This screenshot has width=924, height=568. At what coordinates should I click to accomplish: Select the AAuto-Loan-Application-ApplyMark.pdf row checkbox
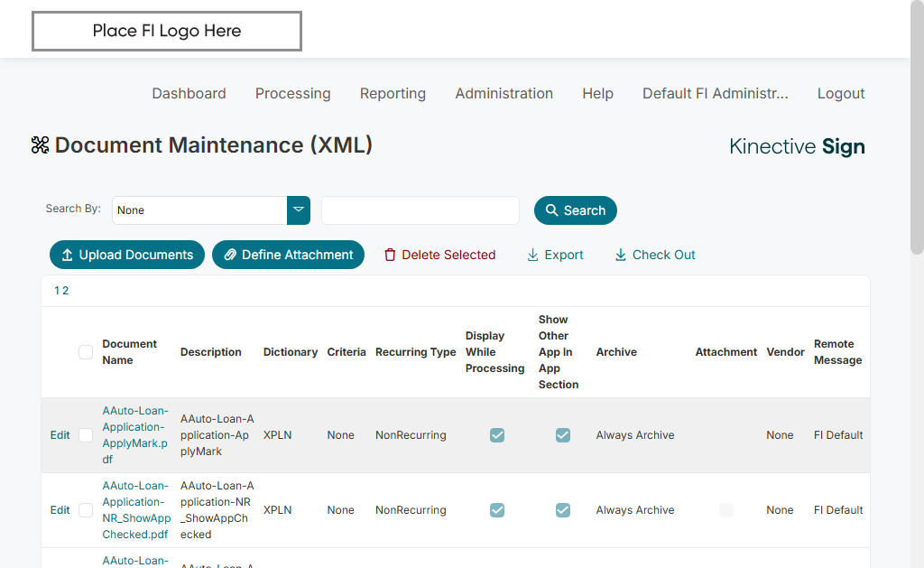coord(86,435)
